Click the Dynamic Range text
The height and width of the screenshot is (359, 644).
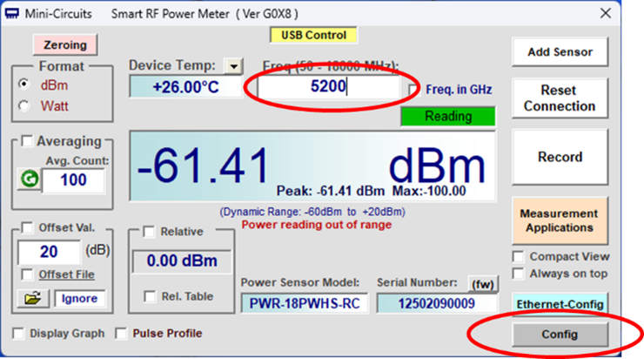point(312,212)
